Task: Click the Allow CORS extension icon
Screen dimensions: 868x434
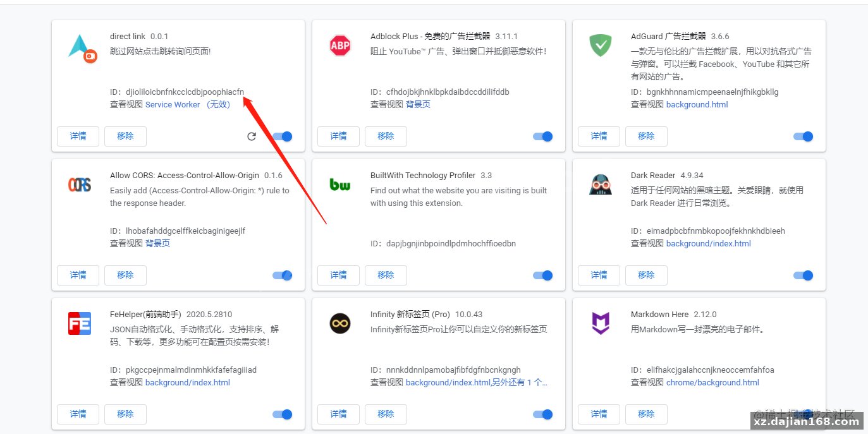Action: (80, 184)
